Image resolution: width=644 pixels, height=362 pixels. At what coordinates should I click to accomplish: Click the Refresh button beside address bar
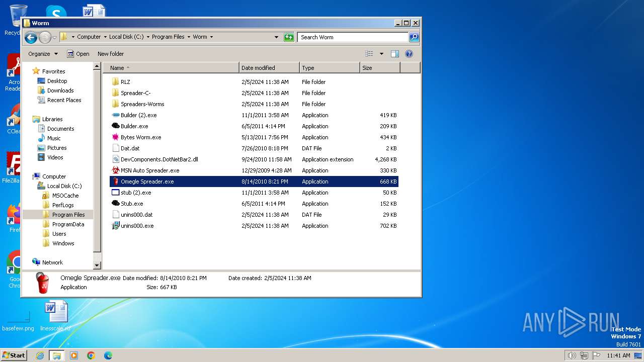click(289, 37)
